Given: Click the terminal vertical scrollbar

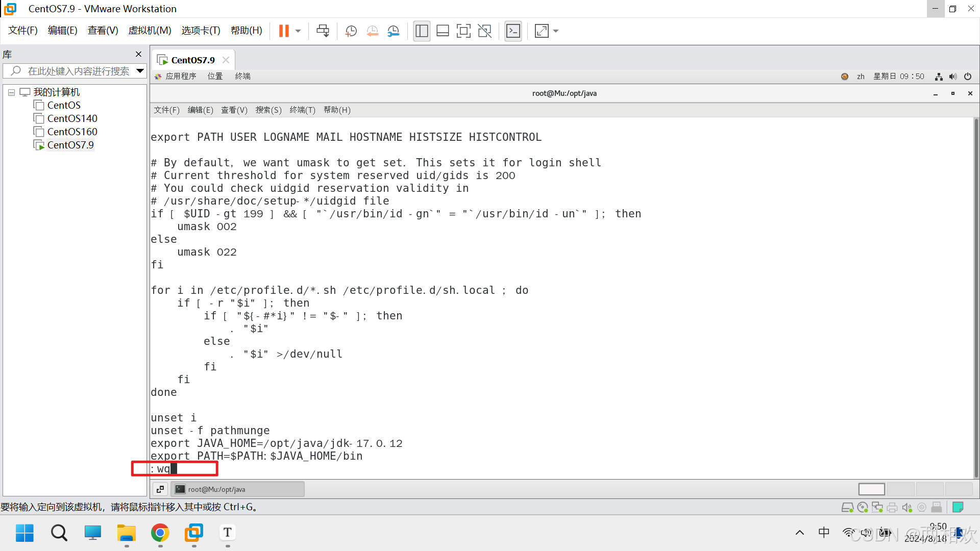Looking at the screenshot, I should 976,296.
